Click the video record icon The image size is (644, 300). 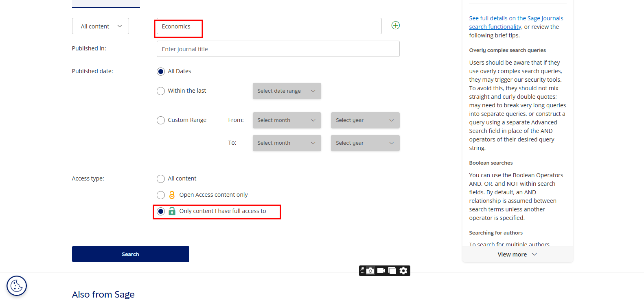click(381, 271)
